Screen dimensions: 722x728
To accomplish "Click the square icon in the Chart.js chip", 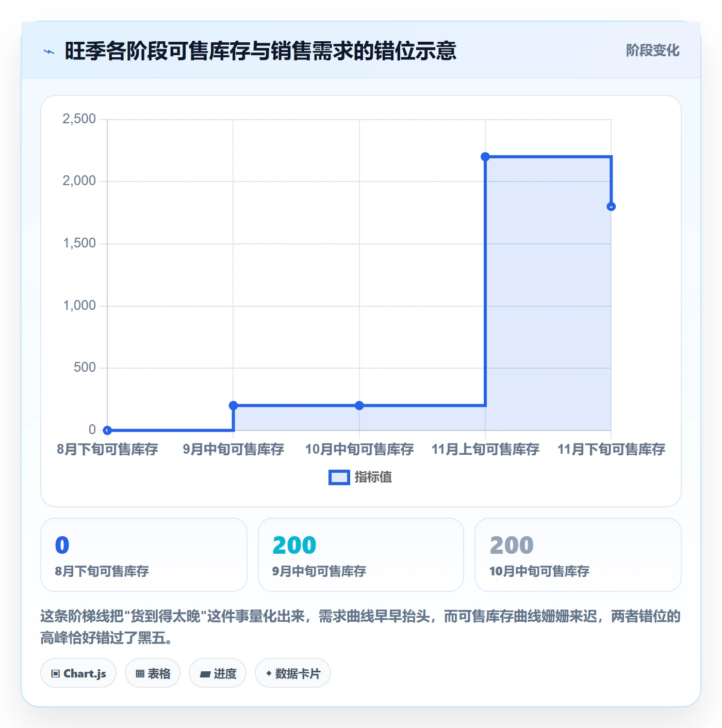I will click(56, 674).
